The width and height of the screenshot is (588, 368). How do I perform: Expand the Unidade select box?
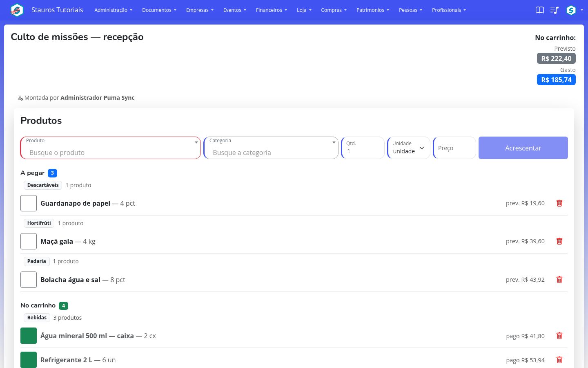pos(409,148)
